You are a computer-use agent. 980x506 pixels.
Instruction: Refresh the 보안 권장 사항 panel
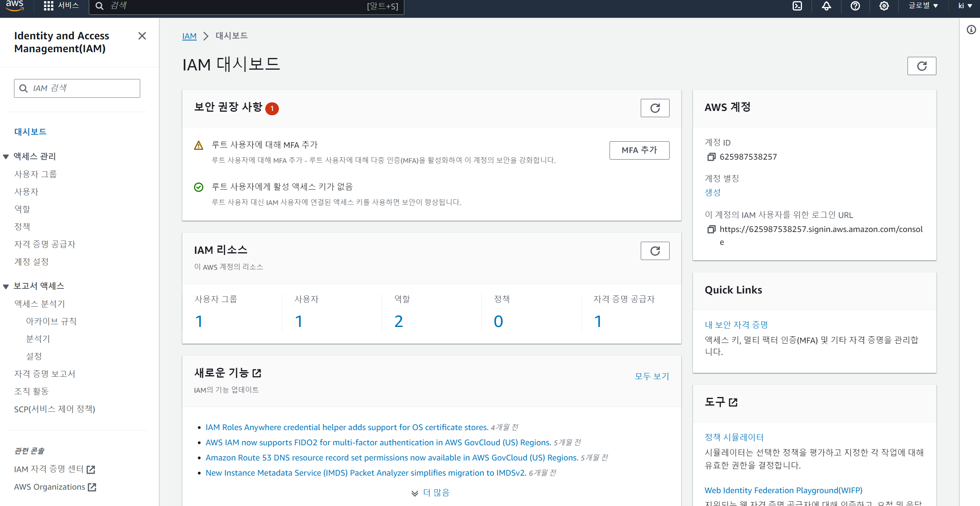point(655,108)
